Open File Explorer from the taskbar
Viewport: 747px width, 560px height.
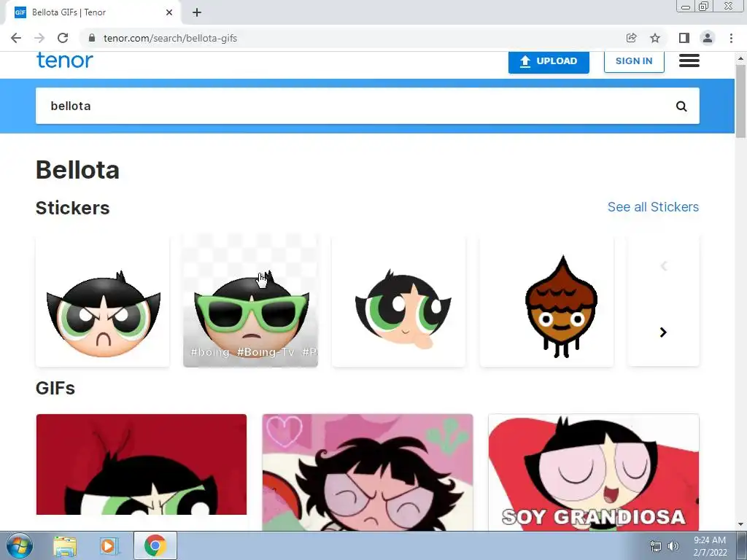click(65, 545)
